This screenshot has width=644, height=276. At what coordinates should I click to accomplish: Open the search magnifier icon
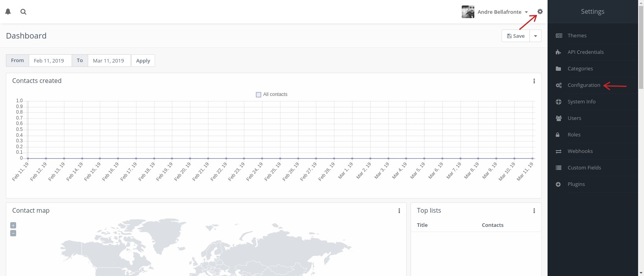pyautogui.click(x=24, y=12)
